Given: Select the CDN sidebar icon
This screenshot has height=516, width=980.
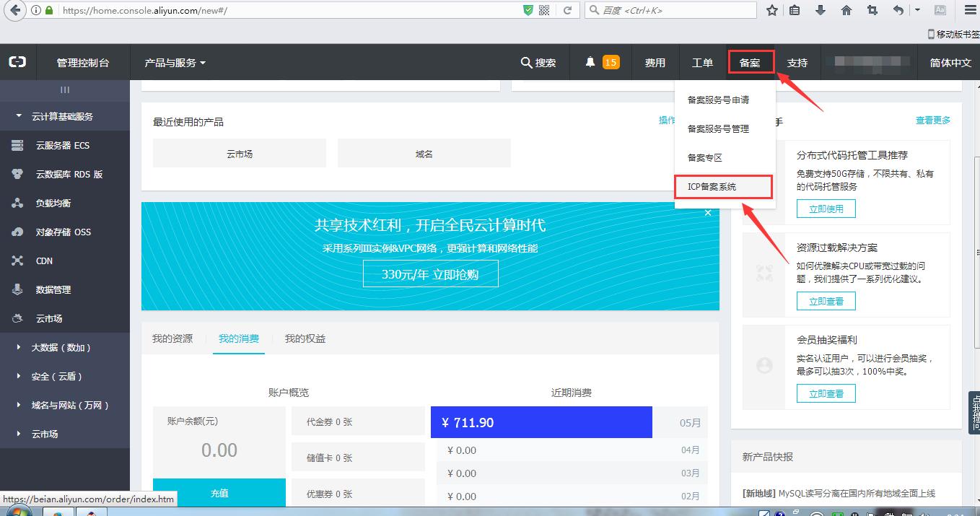Looking at the screenshot, I should [17, 261].
